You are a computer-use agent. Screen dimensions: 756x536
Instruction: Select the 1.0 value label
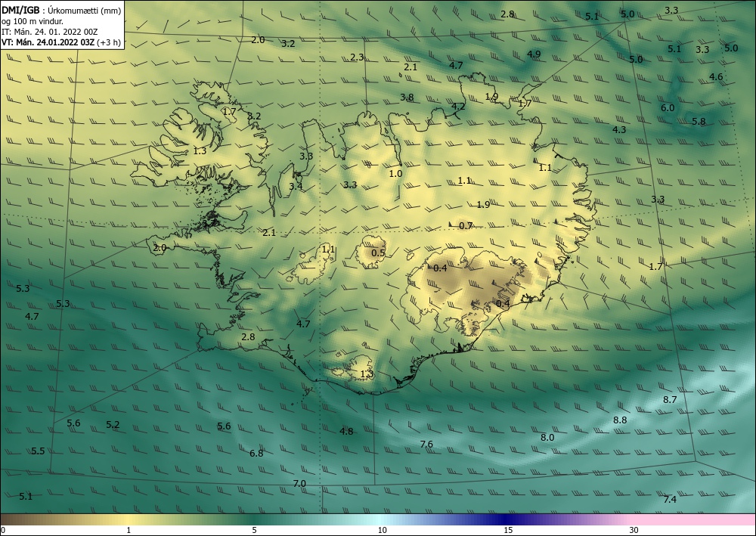pos(396,174)
